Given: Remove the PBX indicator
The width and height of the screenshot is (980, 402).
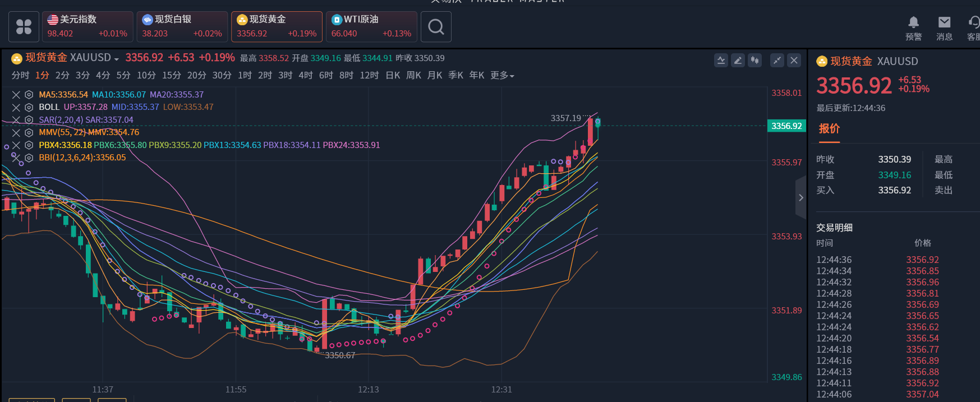Looking at the screenshot, I should (x=16, y=145).
